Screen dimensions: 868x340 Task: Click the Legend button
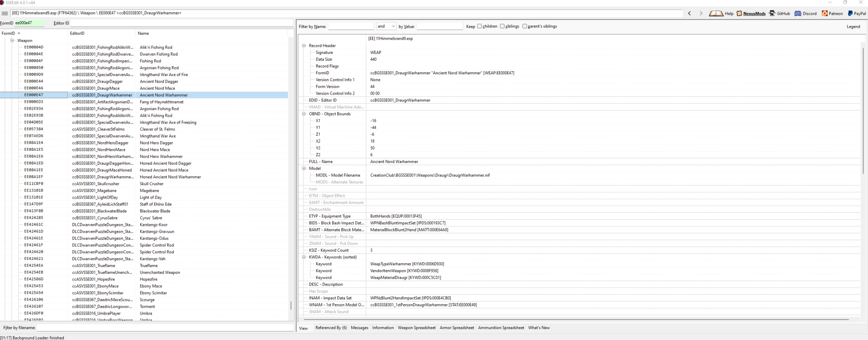coord(853,27)
